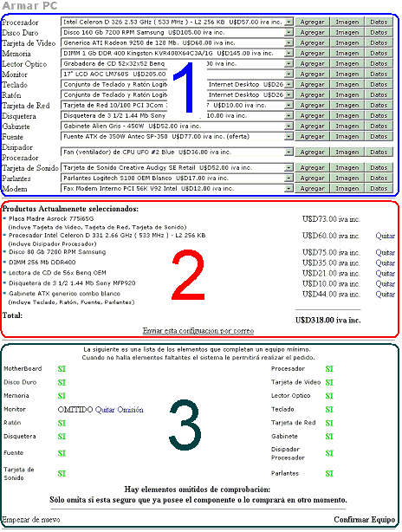The image size is (402, 532).
Task: Click Datos in the Modem row
Action: click(x=379, y=189)
